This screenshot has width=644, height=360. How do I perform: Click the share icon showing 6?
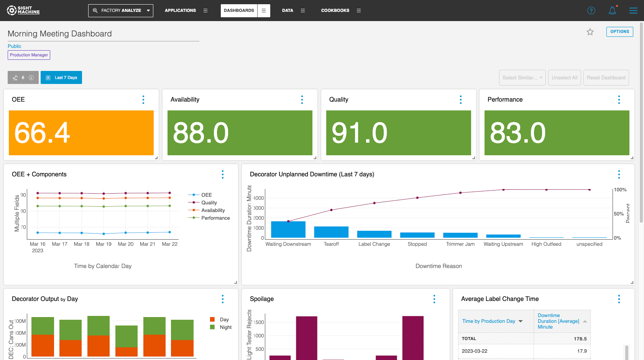coord(15,77)
